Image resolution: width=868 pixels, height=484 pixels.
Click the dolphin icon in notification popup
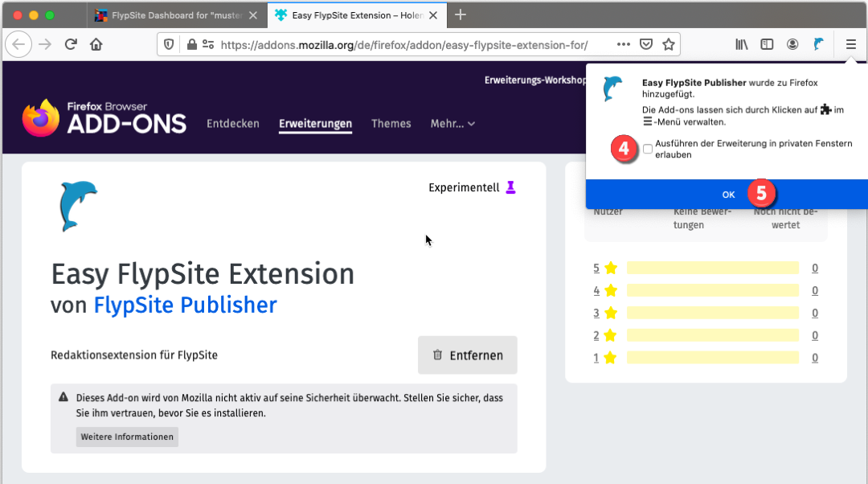click(x=612, y=88)
